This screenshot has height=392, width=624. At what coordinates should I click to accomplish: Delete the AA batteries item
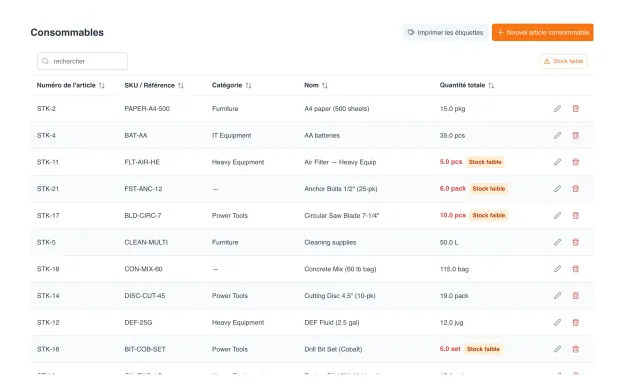[x=575, y=135]
